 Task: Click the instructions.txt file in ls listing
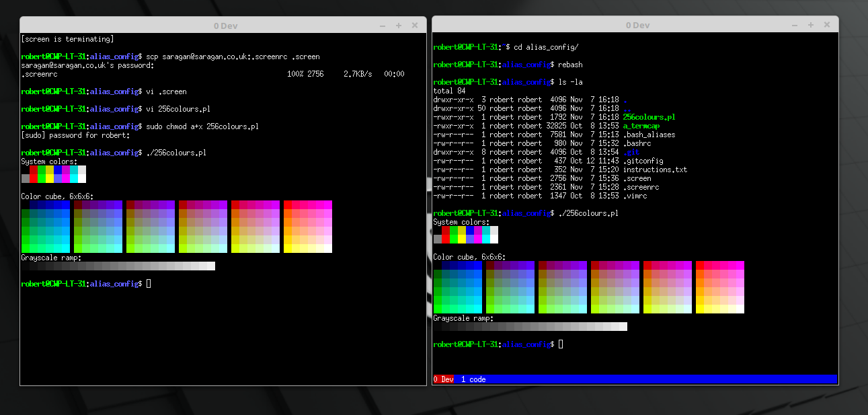tap(655, 169)
